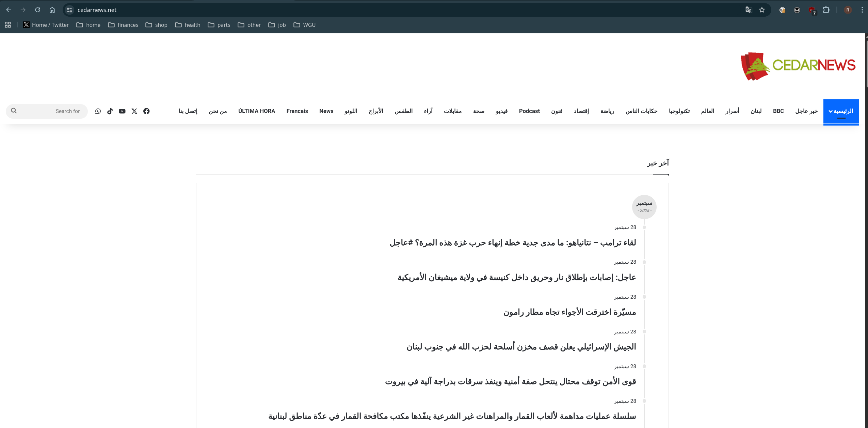Expand the shop bookmarks folder
This screenshot has height=428, width=868.
[157, 25]
